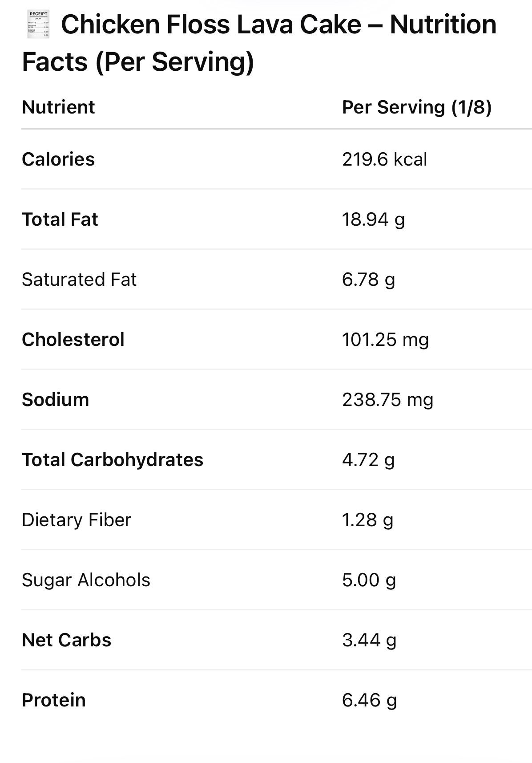Select the 18.94 g value
The width and height of the screenshot is (532, 763).
[x=373, y=219]
